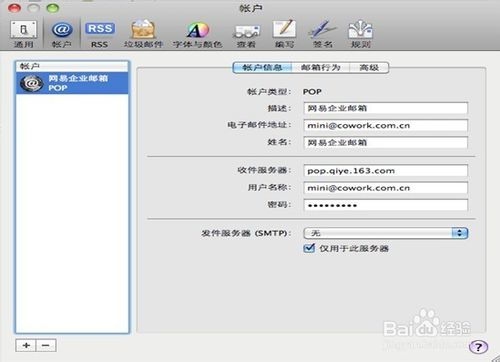Select the 网易企业邮箱 POP account in list
Screen dimensions: 500x362
pyautogui.click(x=72, y=83)
